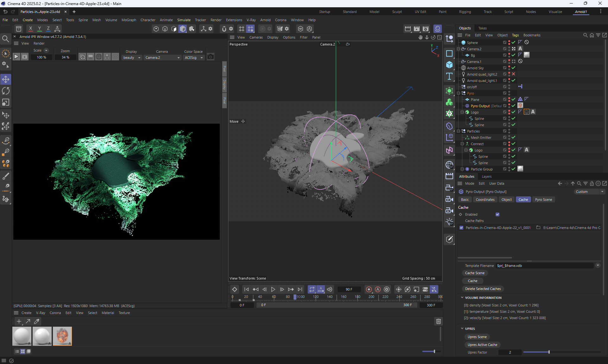Viewport: 608px width, 364px height.
Task: Delete material using trash icon
Action: point(438,321)
